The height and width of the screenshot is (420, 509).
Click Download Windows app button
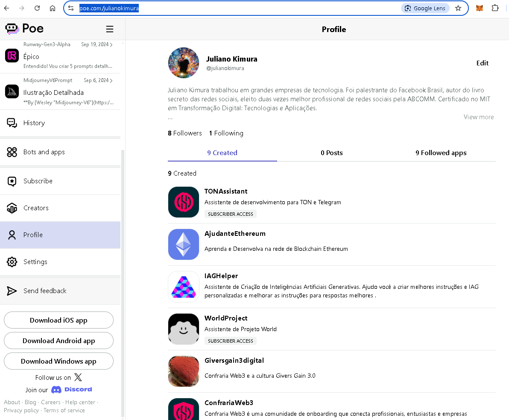(59, 361)
